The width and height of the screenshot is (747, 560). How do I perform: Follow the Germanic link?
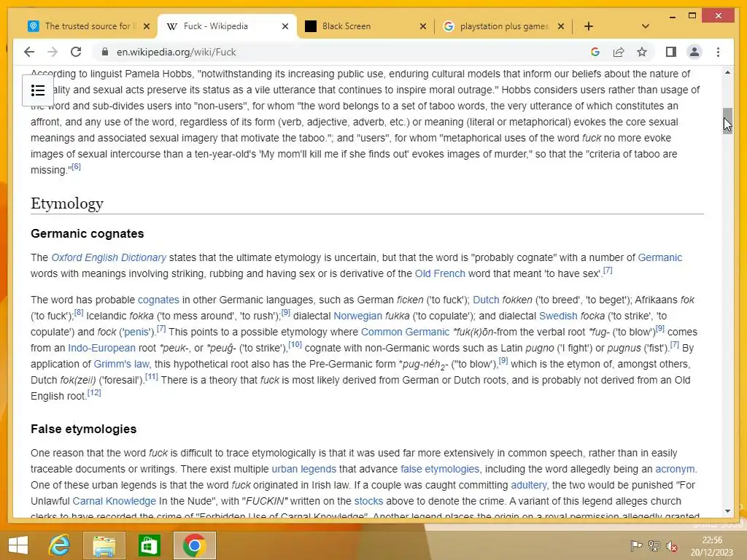(x=659, y=257)
